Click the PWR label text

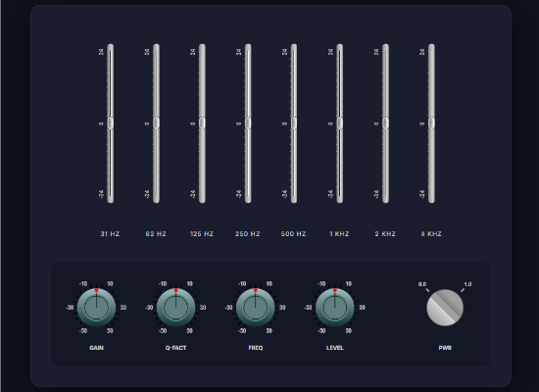click(445, 348)
